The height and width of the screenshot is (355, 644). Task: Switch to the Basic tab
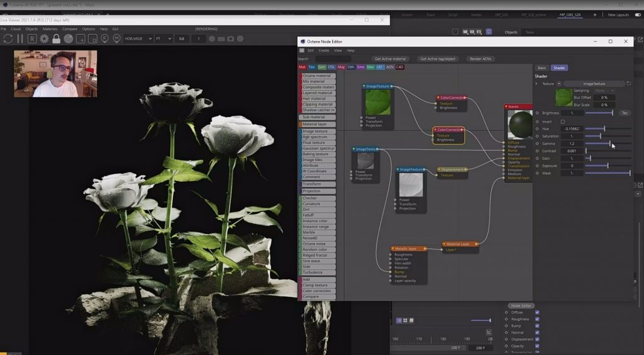(x=541, y=68)
